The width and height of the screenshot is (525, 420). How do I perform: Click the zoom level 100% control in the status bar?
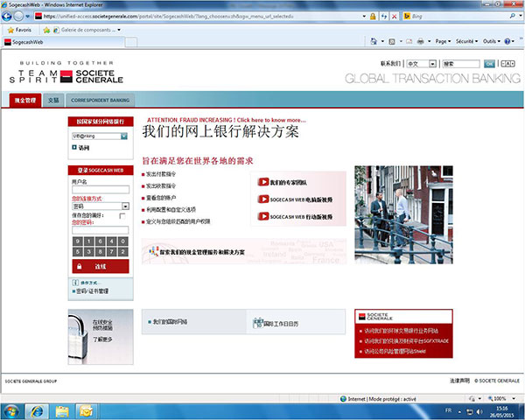click(x=500, y=397)
